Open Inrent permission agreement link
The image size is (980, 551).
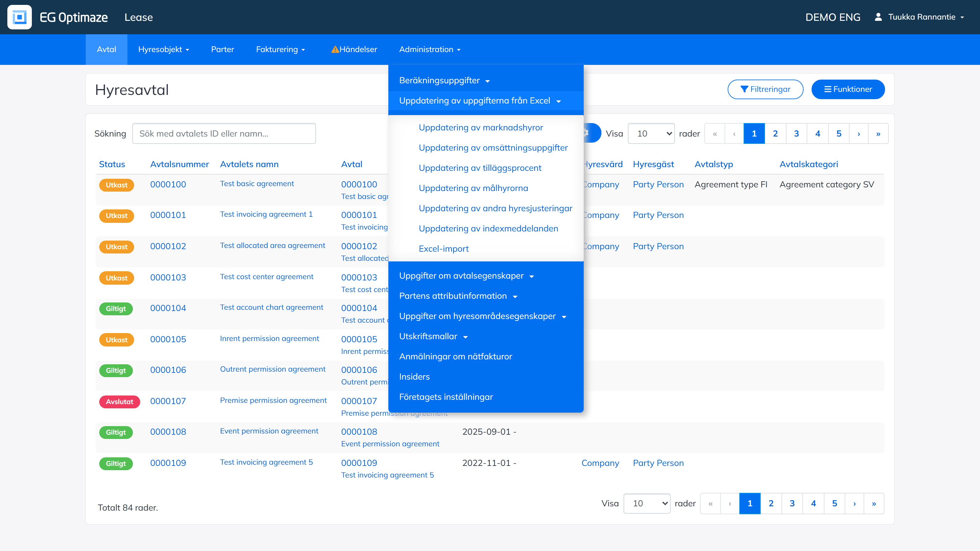(269, 339)
